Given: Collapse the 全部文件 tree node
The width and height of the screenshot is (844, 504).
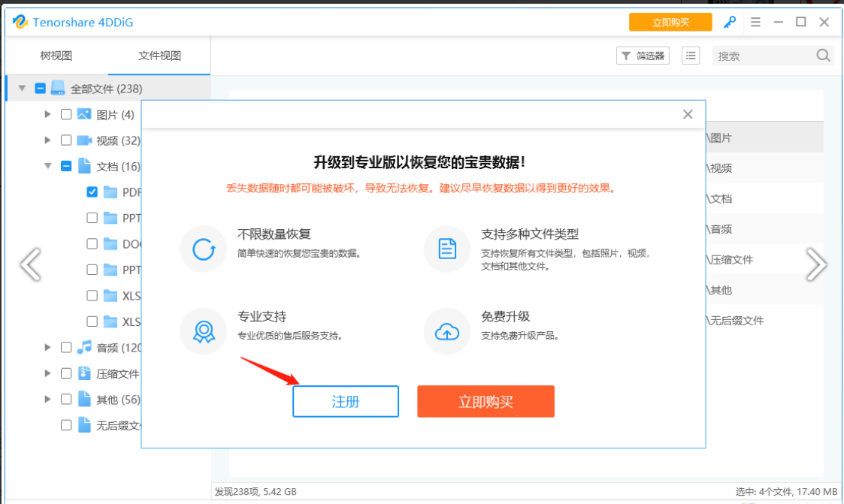Looking at the screenshot, I should click(x=22, y=88).
